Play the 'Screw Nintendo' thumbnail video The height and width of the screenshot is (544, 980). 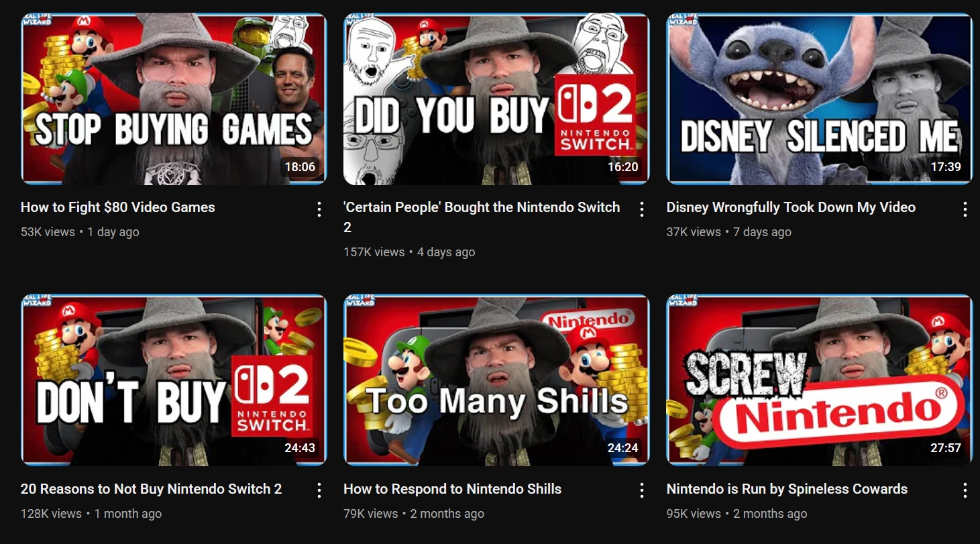pyautogui.click(x=820, y=380)
